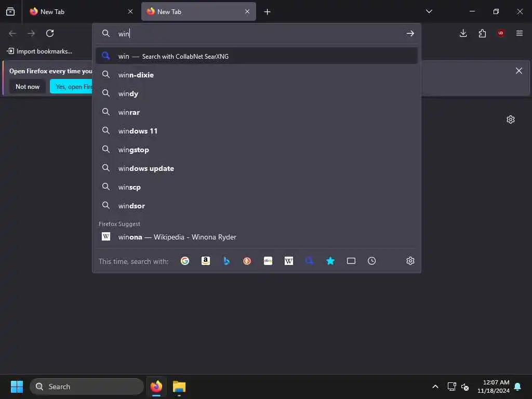The image size is (532, 399).
Task: Open the network status tray icon
Action: point(451,387)
